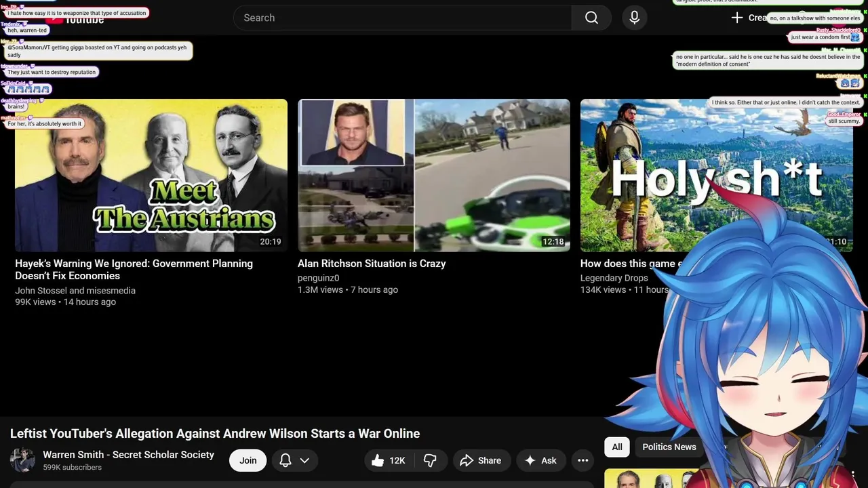Join the Warren Smith channel

(248, 460)
